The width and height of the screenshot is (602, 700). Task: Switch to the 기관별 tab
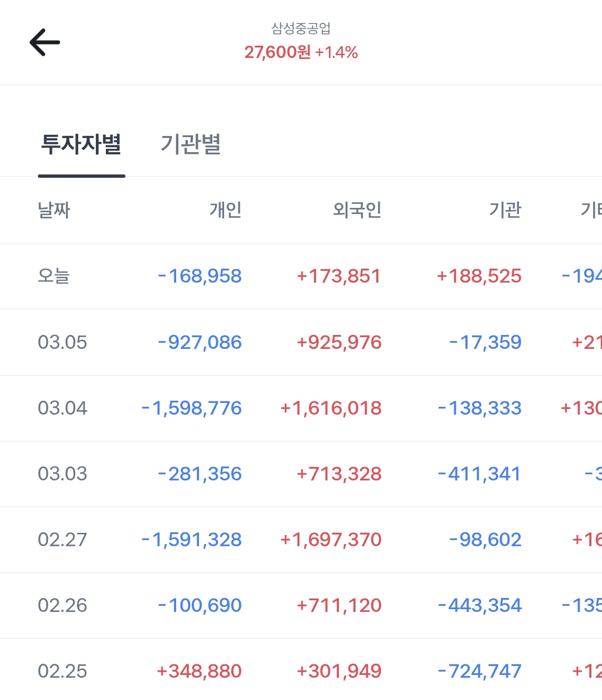[191, 144]
